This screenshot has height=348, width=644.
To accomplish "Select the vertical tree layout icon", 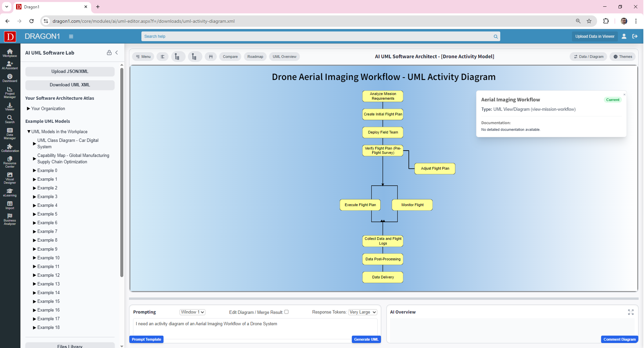I will pos(178,56).
